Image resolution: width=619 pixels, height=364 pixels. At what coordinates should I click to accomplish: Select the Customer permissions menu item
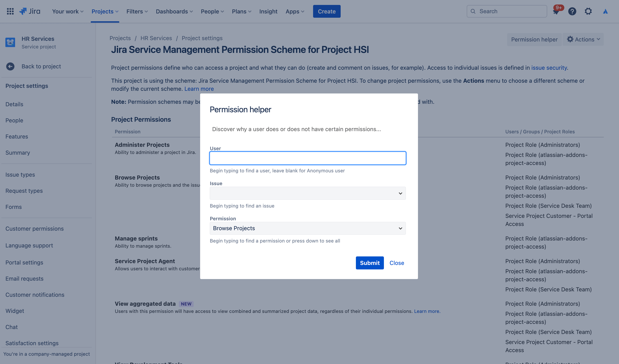(x=34, y=229)
